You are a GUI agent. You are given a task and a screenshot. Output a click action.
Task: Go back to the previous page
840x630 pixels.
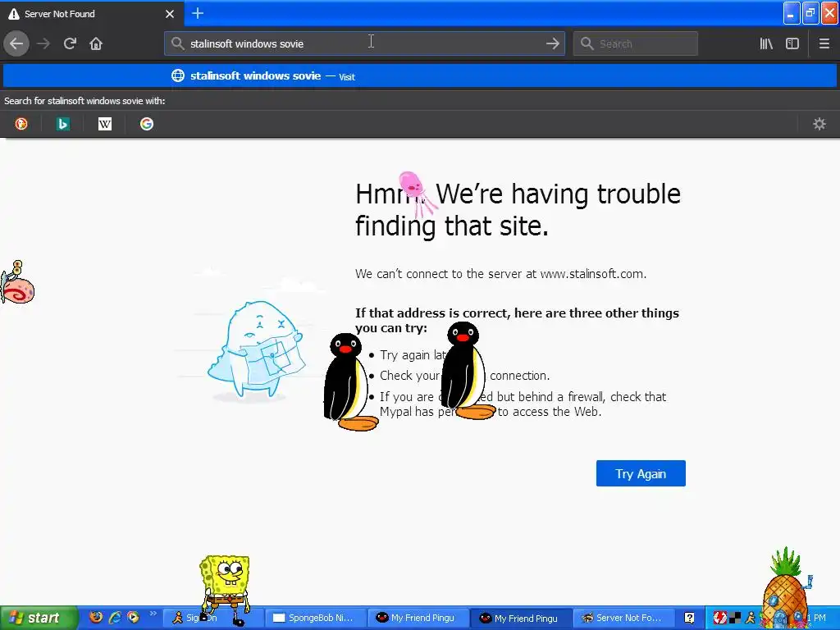click(16, 43)
